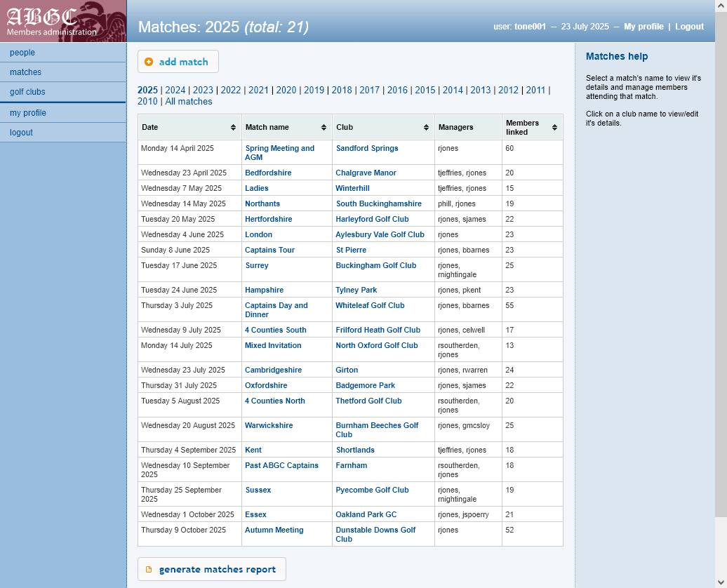Click the down arrow on the right scrollbar
The height and width of the screenshot is (588, 727).
click(722, 582)
